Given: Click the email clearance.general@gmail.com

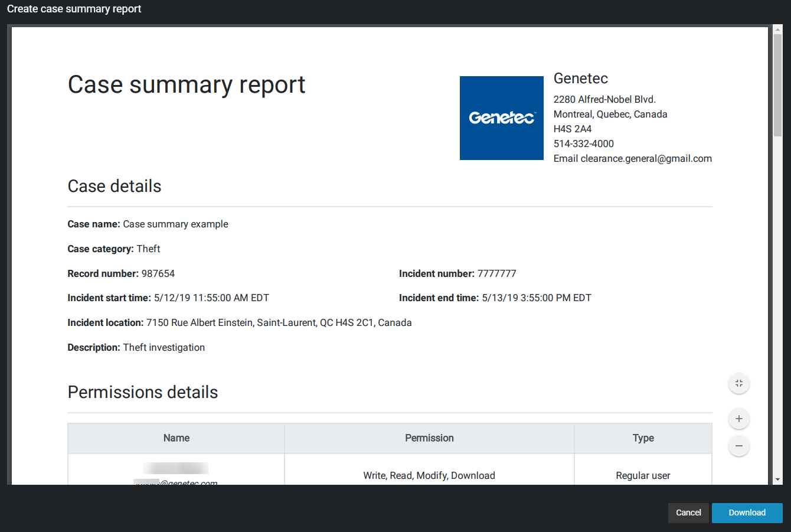Looking at the screenshot, I should tap(646, 158).
